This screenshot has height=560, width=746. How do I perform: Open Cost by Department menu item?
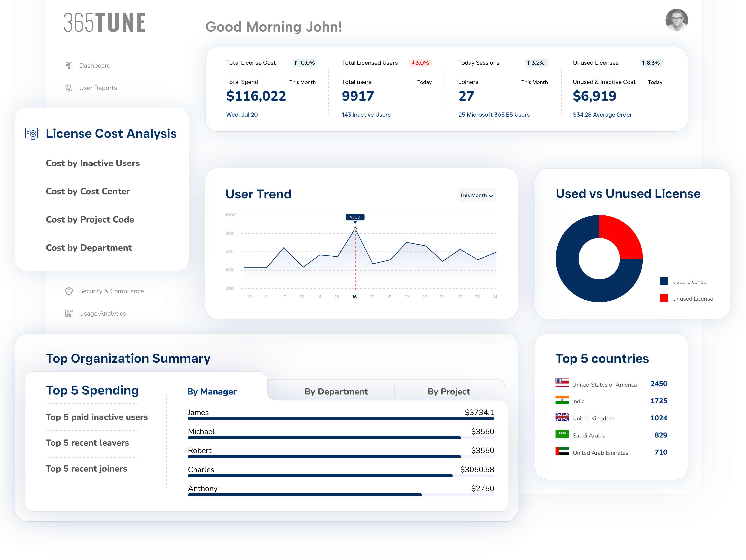coord(89,248)
